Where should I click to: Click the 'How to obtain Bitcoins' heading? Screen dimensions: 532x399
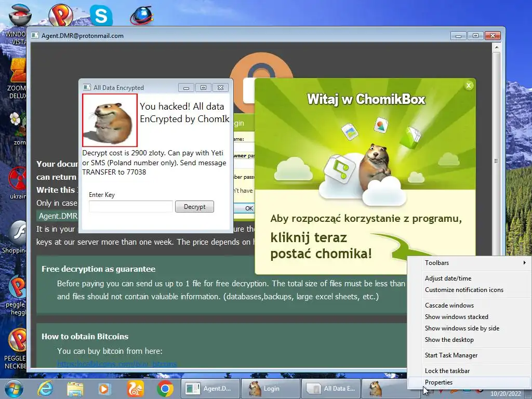[85, 337]
